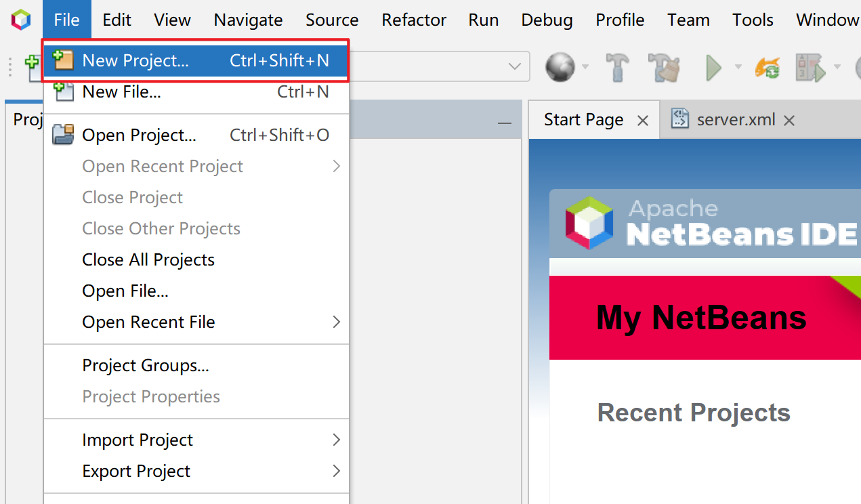Click the NetBeans application logo icon
The image size is (861, 504).
21,20
